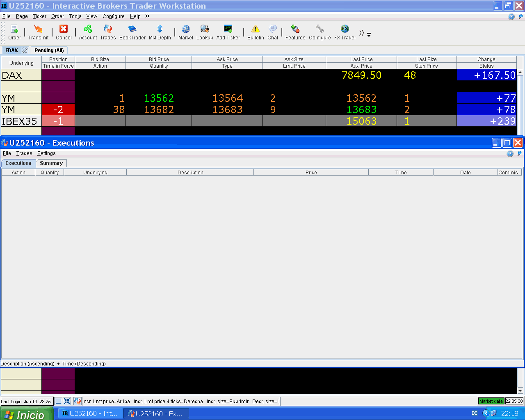Sort executions by Price column header
525x420 pixels.
click(x=311, y=173)
